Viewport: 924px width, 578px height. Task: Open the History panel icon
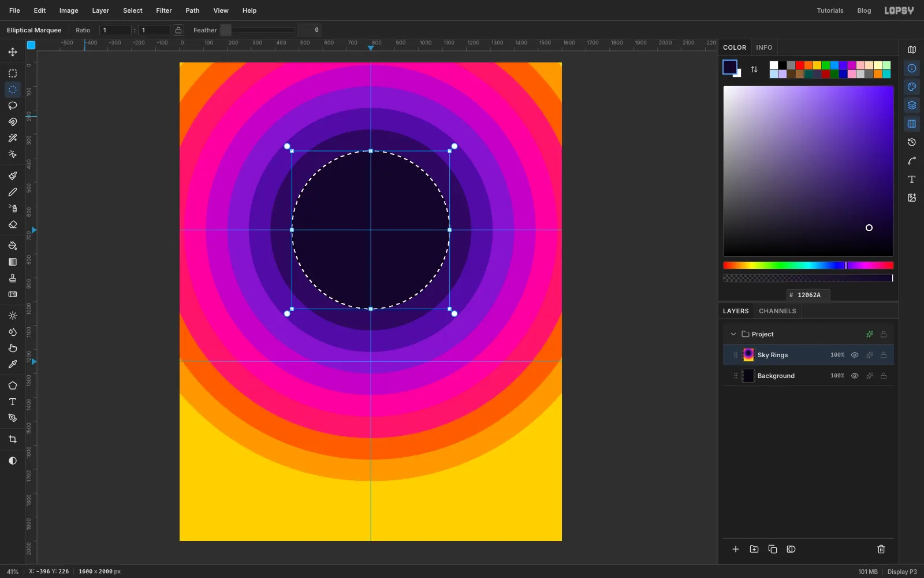(912, 142)
